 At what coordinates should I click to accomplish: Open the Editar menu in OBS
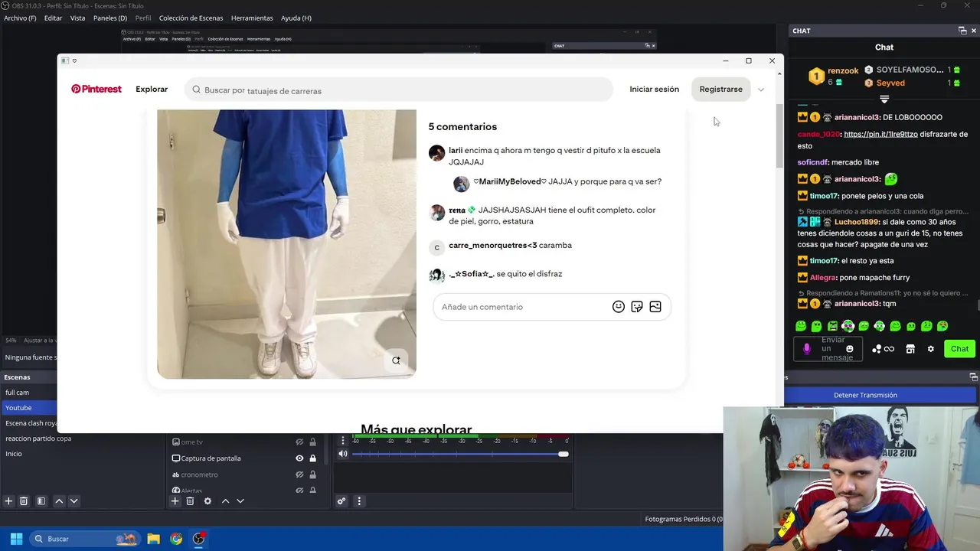[53, 18]
